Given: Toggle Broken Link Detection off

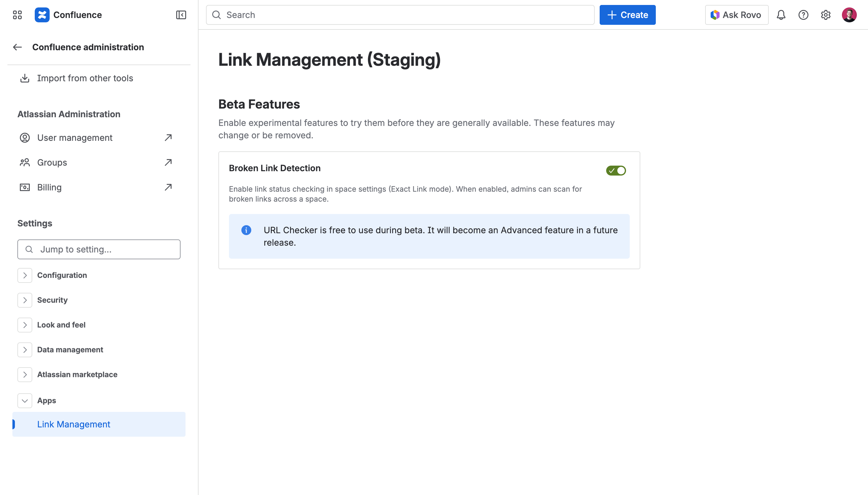Looking at the screenshot, I should (x=616, y=170).
